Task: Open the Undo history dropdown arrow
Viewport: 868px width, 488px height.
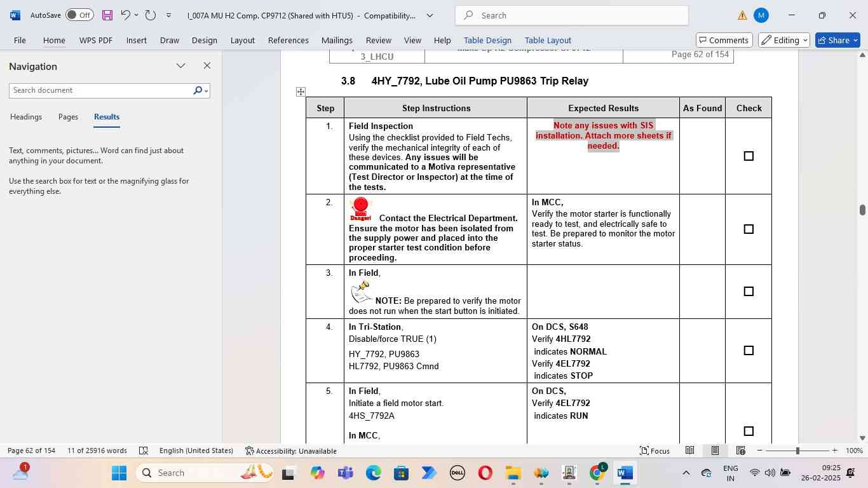Action: click(x=136, y=15)
